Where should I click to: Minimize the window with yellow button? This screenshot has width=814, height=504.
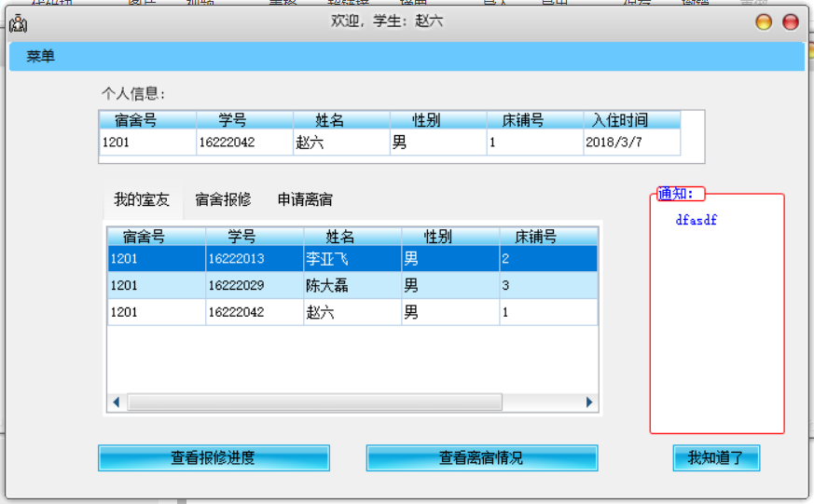764,21
